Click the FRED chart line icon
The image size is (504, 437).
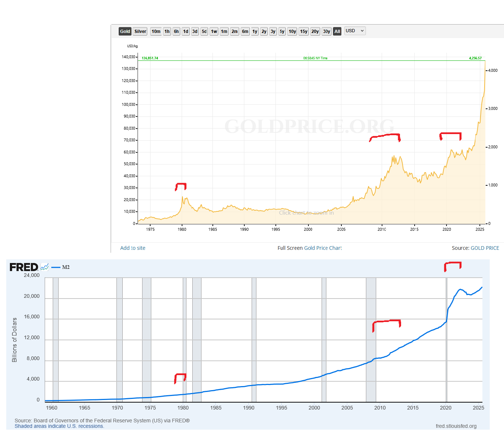pos(44,267)
